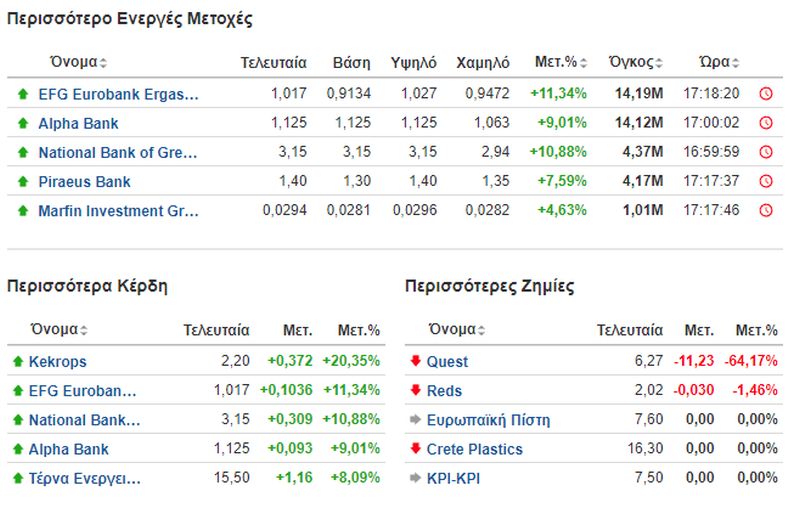Open Ευρωπαϊκή Πίστη stock link
Screen dimensions: 800x514
(488, 420)
